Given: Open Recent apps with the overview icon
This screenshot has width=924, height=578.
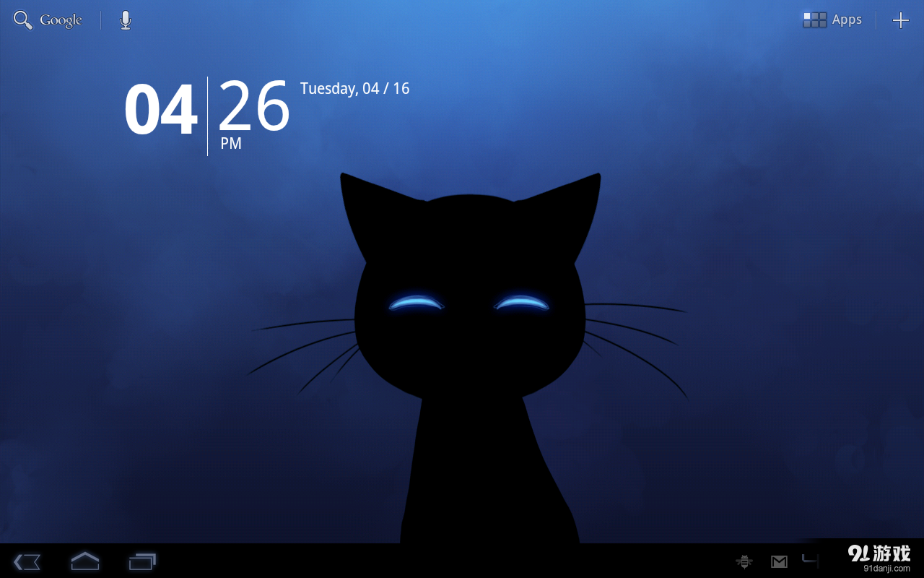Looking at the screenshot, I should (142, 561).
